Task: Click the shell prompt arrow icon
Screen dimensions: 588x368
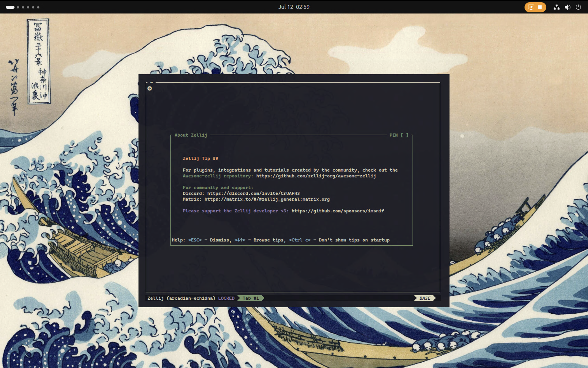Action: tap(150, 88)
